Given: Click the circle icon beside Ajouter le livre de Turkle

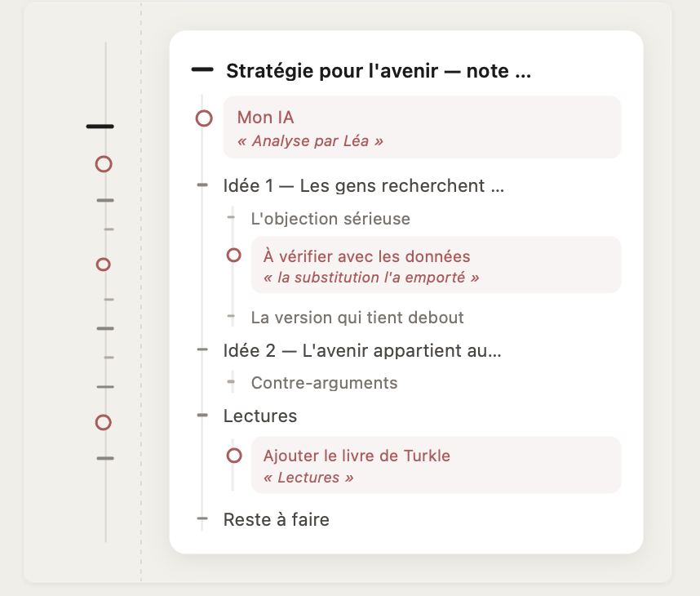Looking at the screenshot, I should [x=234, y=456].
